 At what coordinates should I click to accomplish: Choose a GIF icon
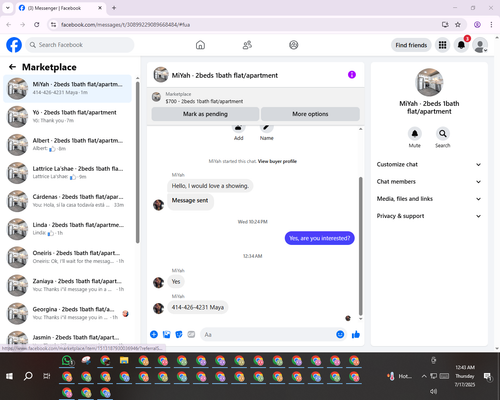(191, 334)
